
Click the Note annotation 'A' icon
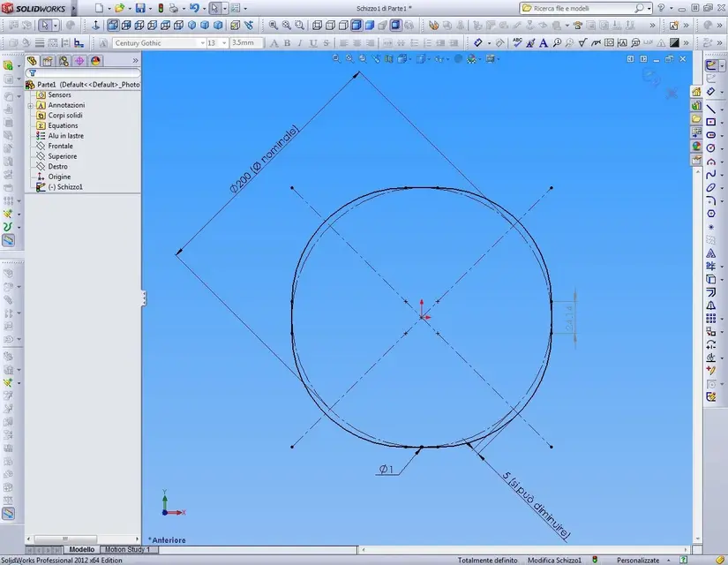544,42
